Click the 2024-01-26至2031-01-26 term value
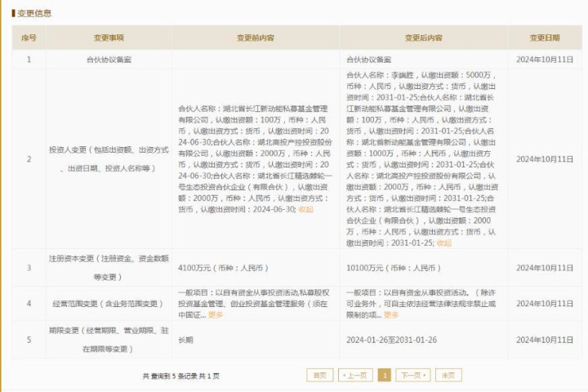 pos(391,340)
